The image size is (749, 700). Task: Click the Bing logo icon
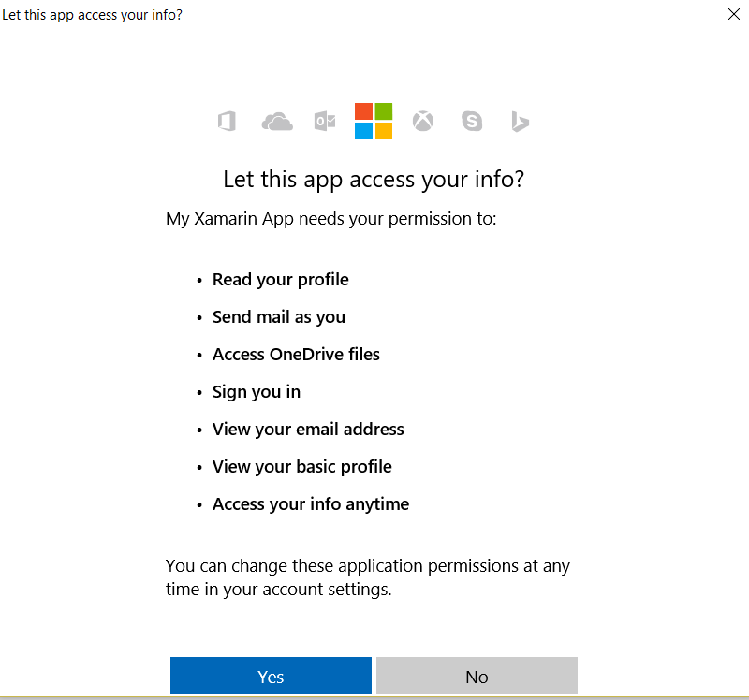pyautogui.click(x=520, y=122)
